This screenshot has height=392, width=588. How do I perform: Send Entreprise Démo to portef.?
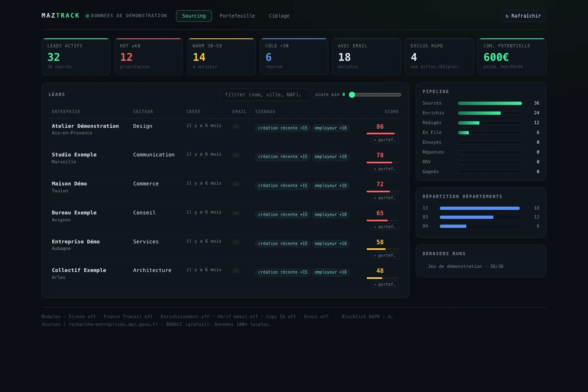tap(385, 256)
